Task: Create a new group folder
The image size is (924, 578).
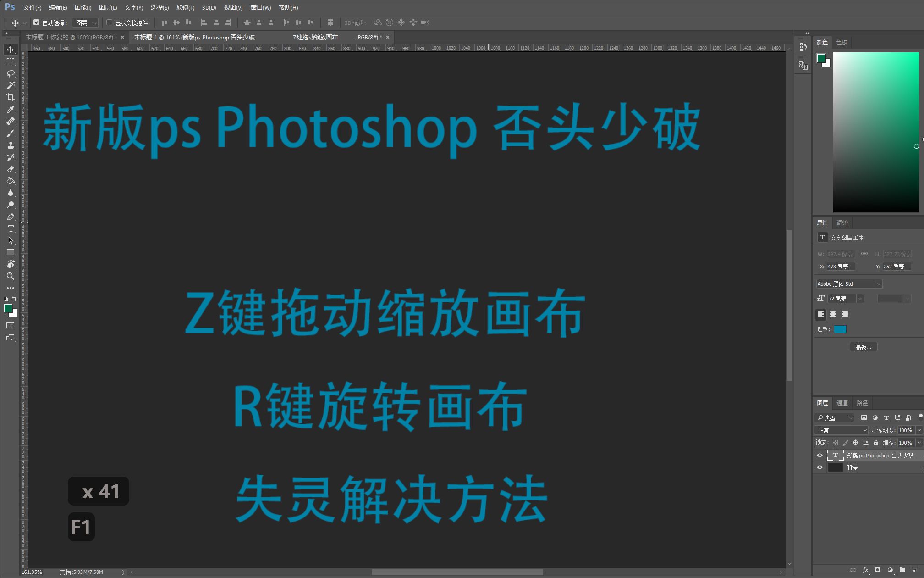Action: coord(902,570)
